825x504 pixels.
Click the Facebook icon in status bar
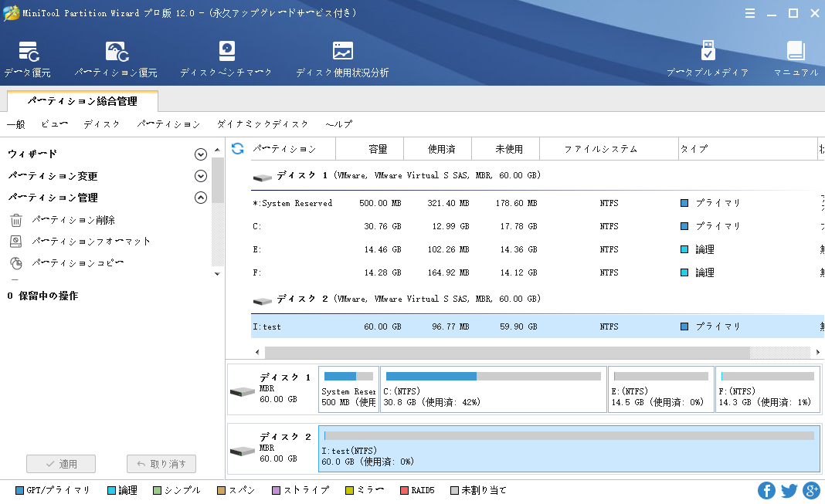[766, 490]
